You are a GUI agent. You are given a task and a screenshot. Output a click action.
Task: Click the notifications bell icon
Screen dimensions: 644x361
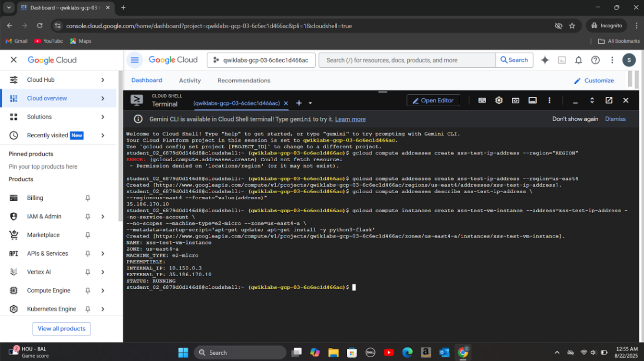tap(579, 60)
